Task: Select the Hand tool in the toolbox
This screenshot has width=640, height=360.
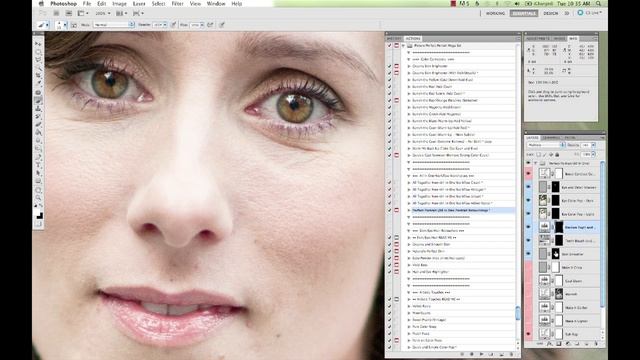Action: tap(38, 190)
